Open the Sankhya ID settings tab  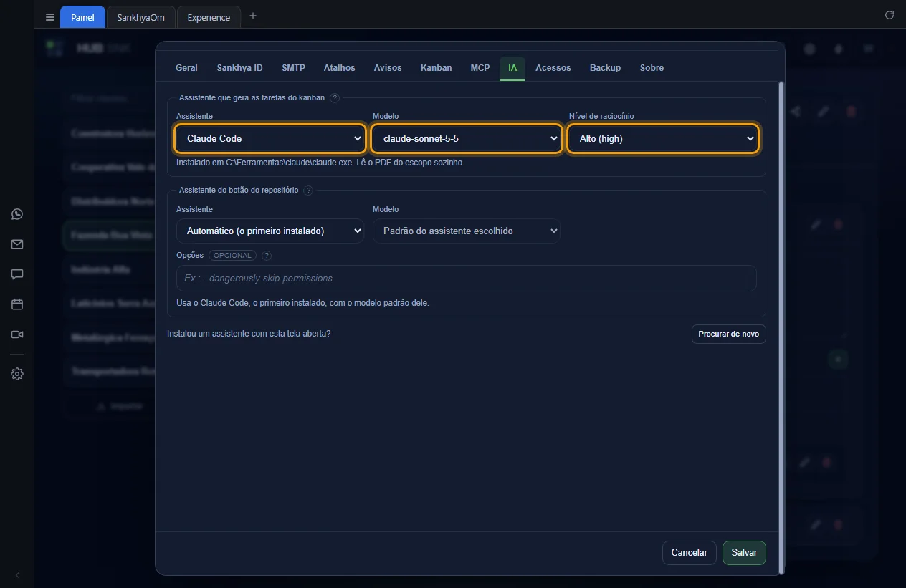(240, 68)
